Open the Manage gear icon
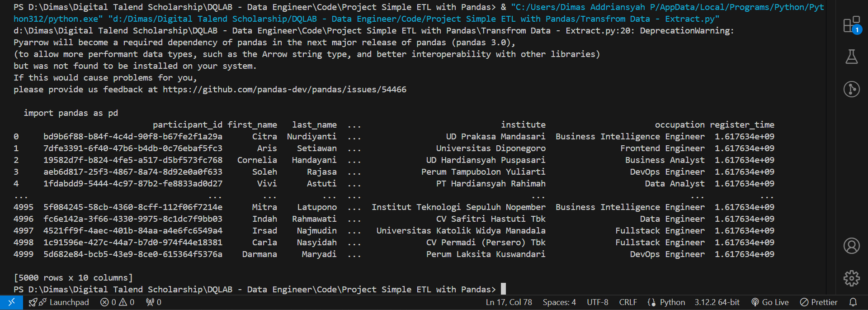 [851, 278]
